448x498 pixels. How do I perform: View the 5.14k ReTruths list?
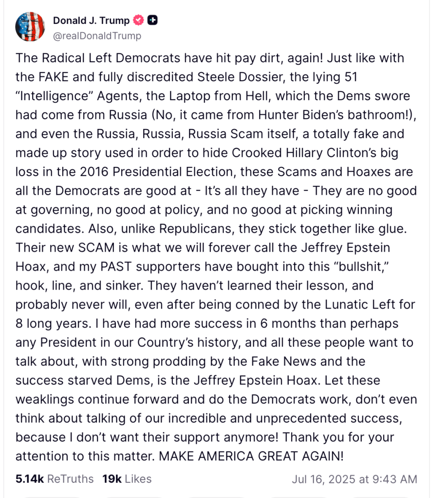click(x=54, y=479)
